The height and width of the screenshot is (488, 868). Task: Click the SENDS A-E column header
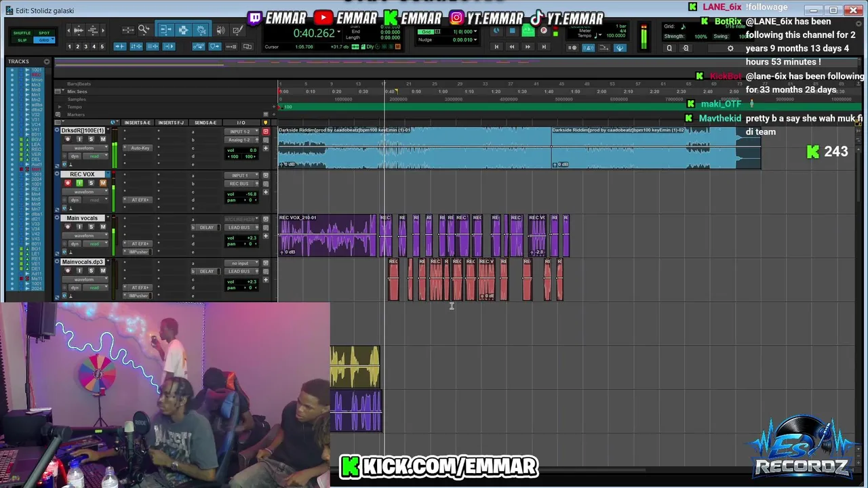[205, 123]
